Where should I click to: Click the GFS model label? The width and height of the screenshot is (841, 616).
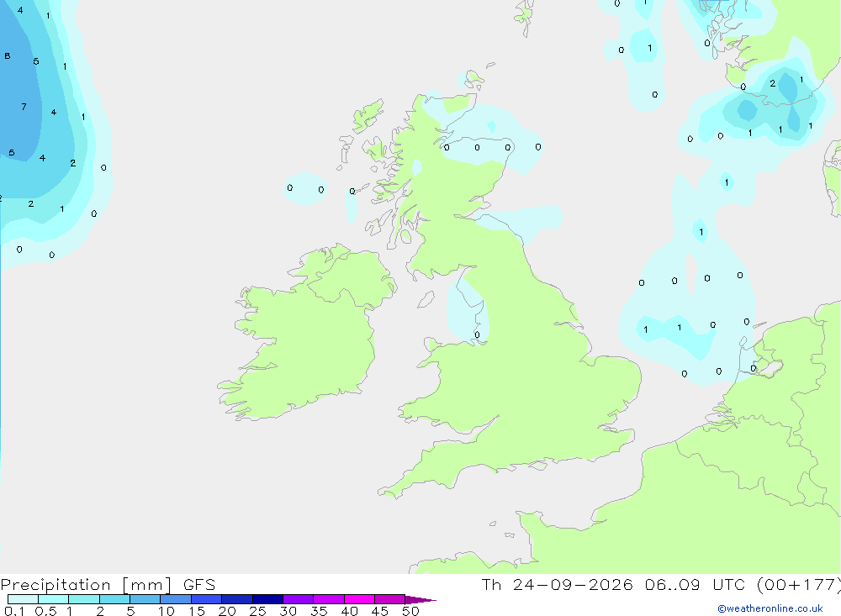(x=199, y=584)
